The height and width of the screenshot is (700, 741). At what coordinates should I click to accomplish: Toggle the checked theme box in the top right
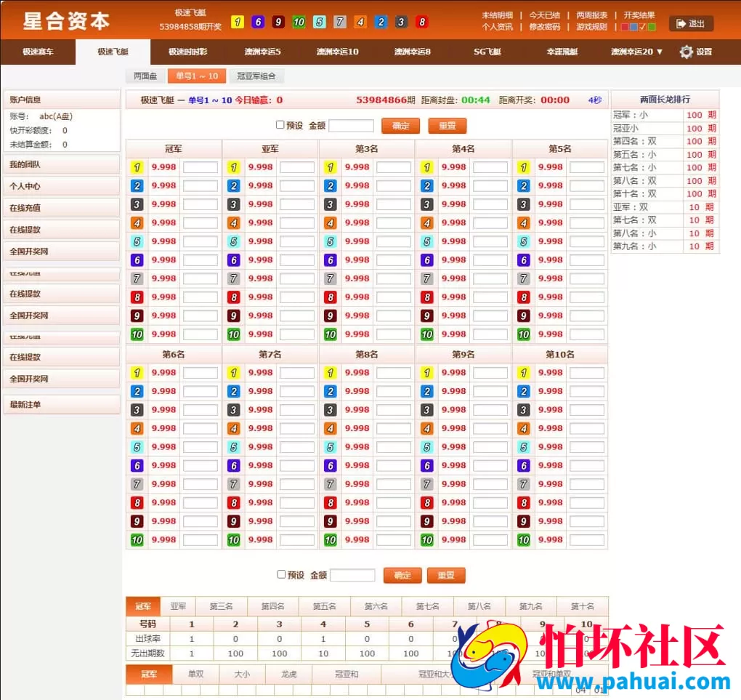click(642, 27)
